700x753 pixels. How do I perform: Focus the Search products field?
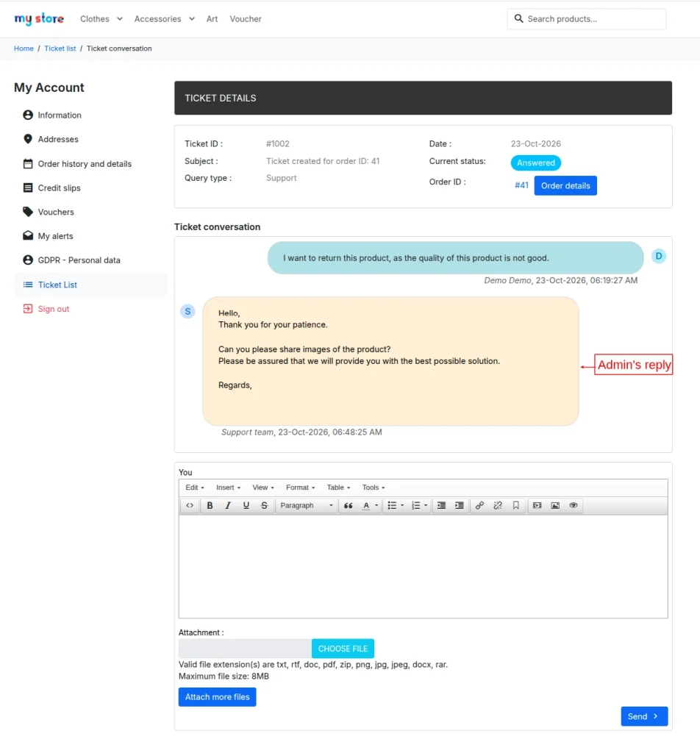(586, 18)
